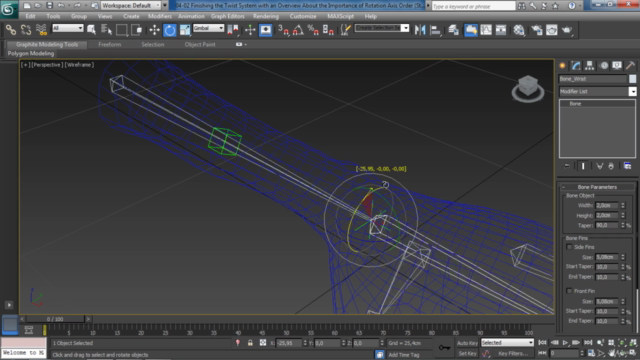The width and height of the screenshot is (640, 360).
Task: Toggle the Spinner Snap icon
Action: pyautogui.click(x=328, y=30)
